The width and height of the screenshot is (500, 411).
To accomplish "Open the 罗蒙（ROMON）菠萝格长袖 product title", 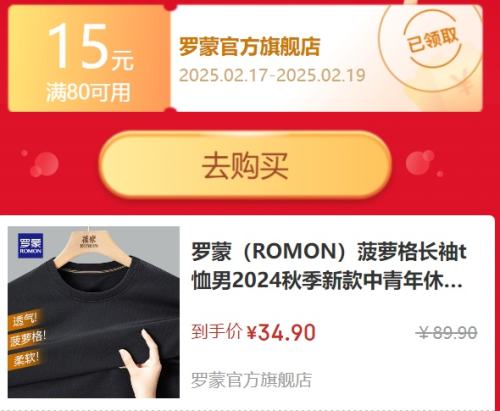I will (x=329, y=266).
